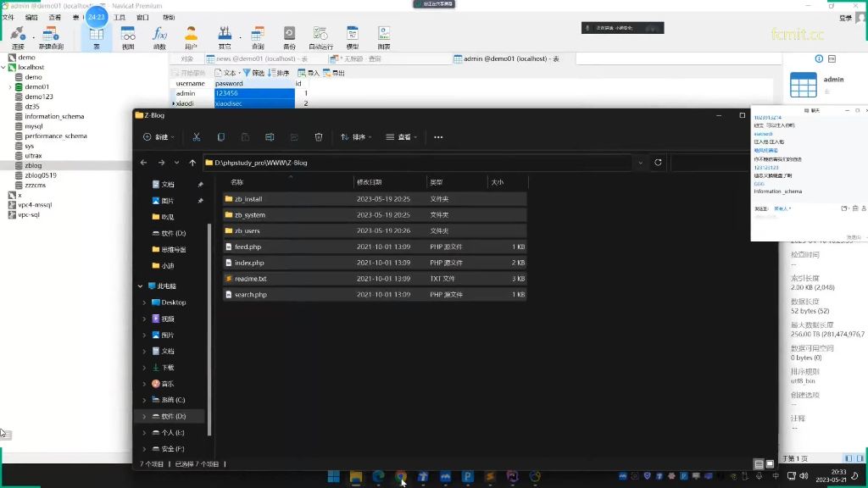Select the information_schema database
Viewport: 868px width, 488px height.
pos(54,116)
